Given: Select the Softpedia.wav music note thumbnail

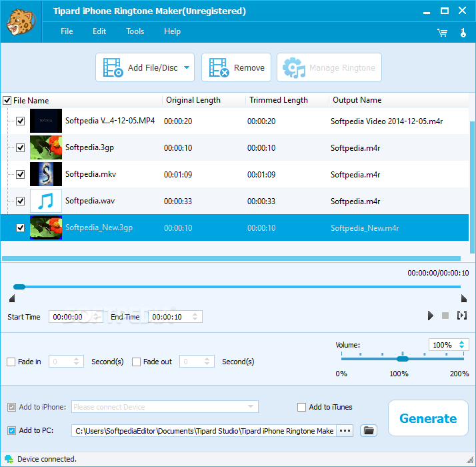Looking at the screenshot, I should [46, 201].
